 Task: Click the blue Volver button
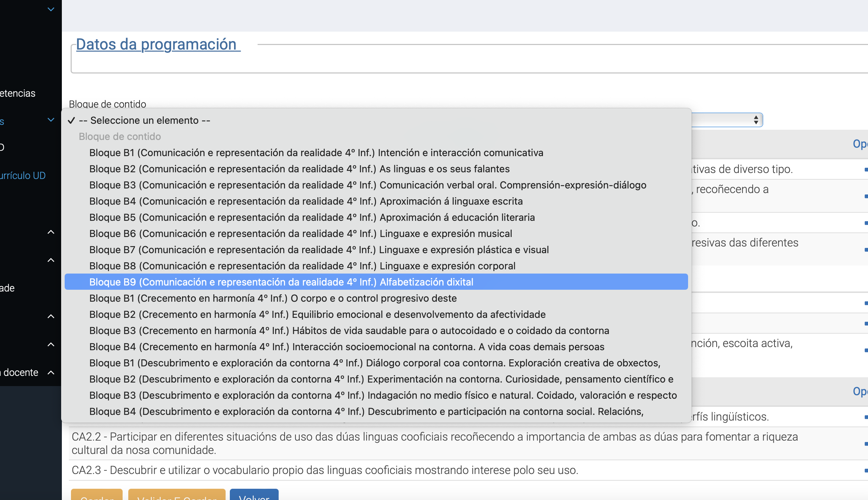[x=254, y=495]
